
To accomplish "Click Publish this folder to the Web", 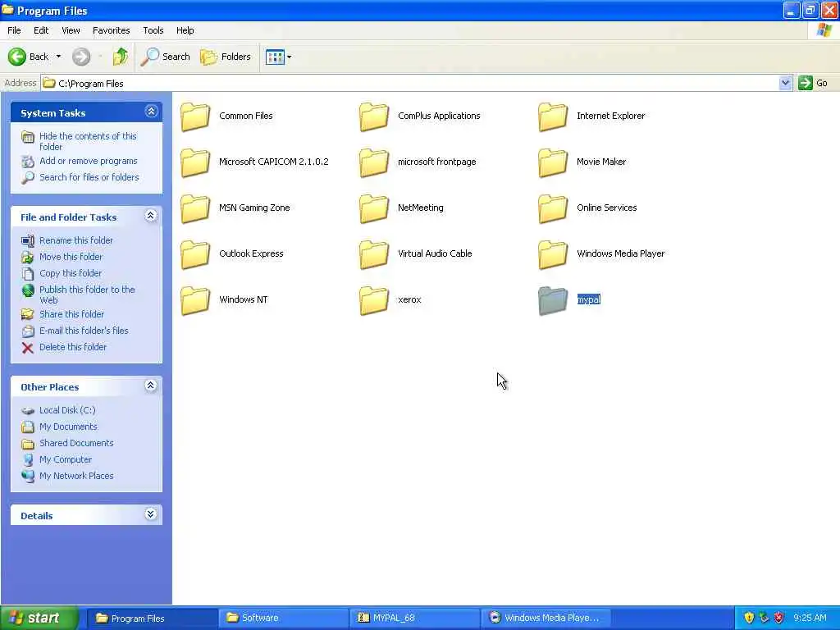I will tap(87, 294).
